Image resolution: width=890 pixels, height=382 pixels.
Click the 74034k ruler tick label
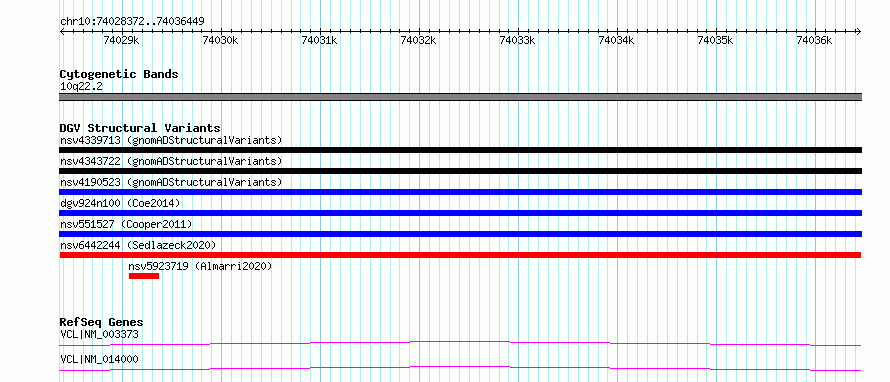(x=617, y=40)
